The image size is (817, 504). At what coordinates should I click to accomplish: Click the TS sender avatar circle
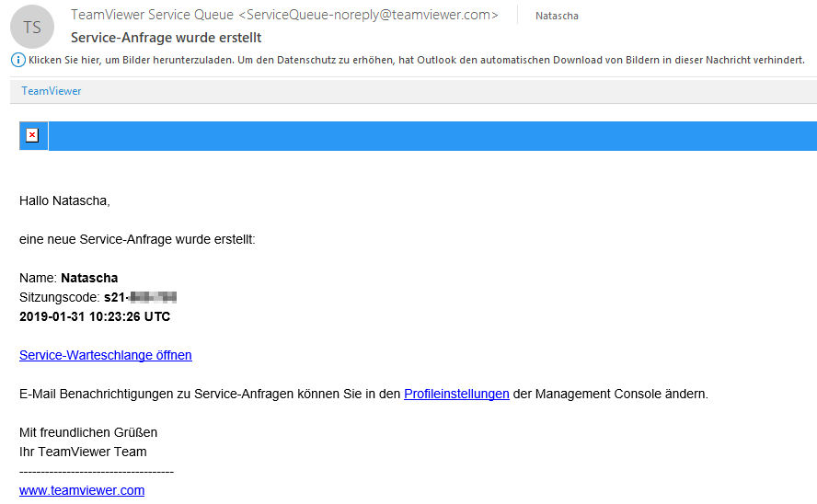(32, 27)
